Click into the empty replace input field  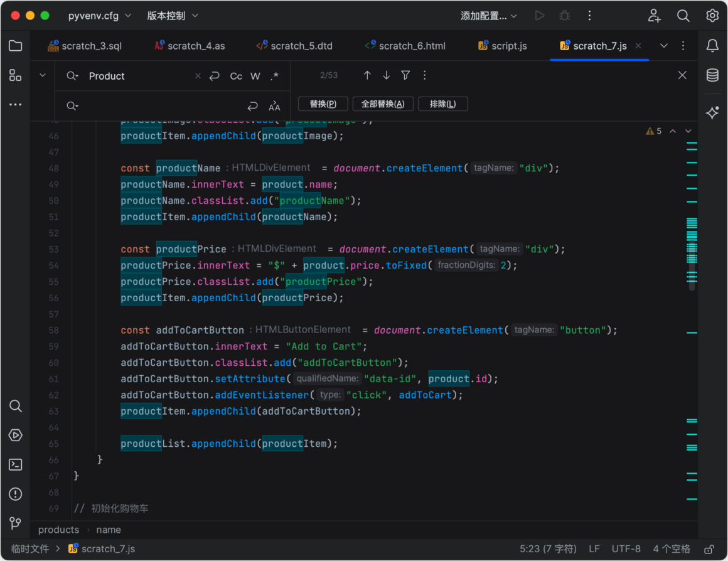tap(163, 106)
